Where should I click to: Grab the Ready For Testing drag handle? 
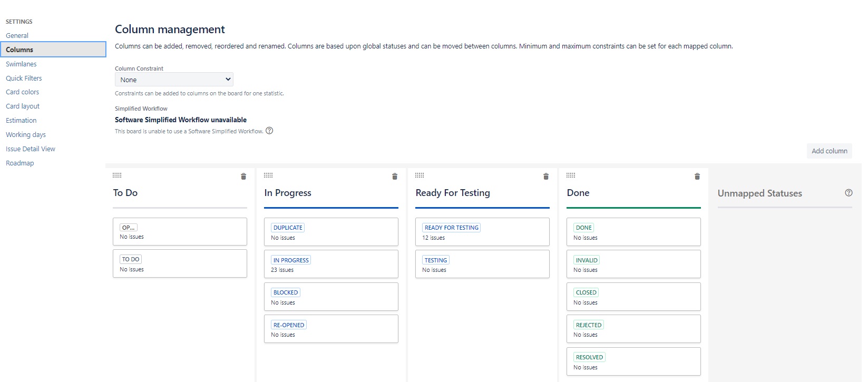coord(420,175)
